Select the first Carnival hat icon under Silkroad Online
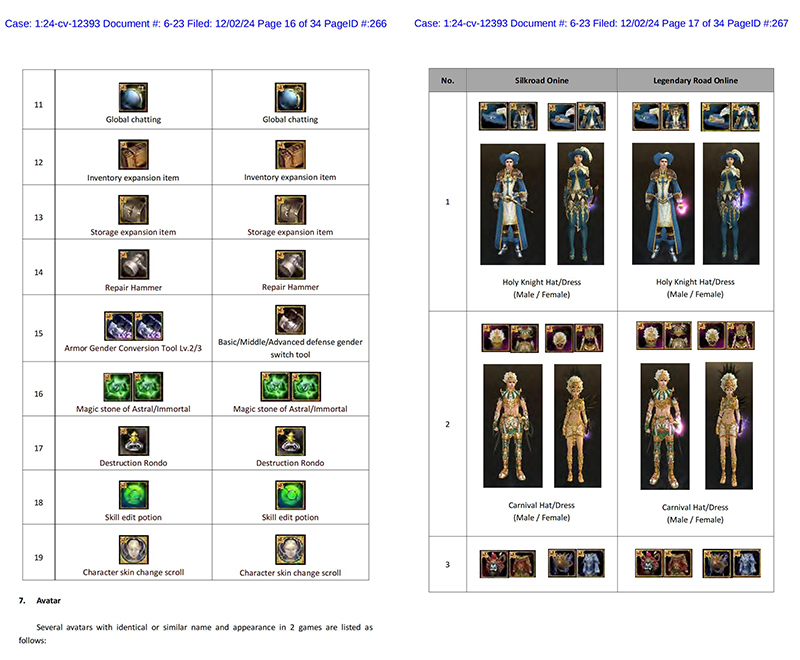Screen dimensions: 800x660 (x=496, y=338)
